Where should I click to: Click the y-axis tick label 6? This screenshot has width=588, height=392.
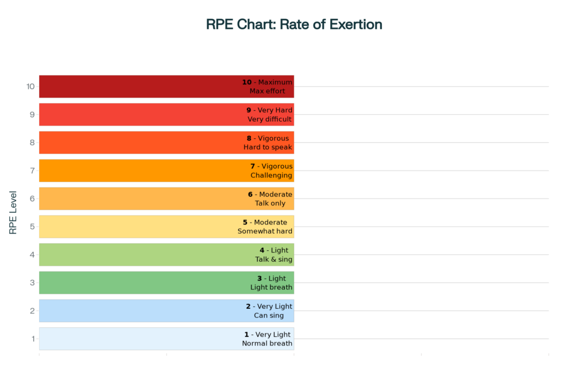pyautogui.click(x=32, y=199)
